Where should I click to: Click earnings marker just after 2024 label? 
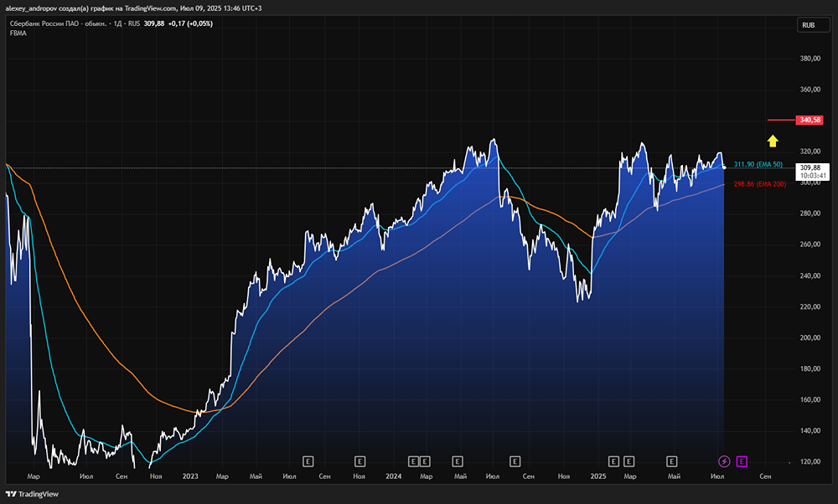[x=413, y=461]
